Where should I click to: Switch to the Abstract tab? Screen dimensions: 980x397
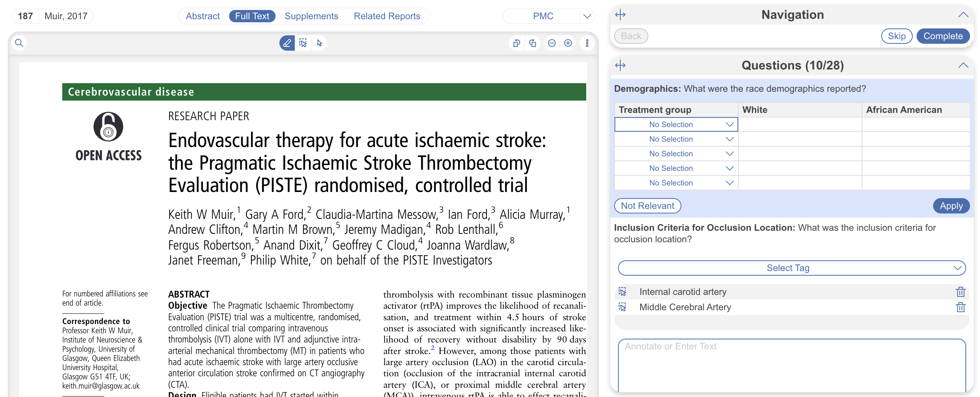pyautogui.click(x=203, y=16)
